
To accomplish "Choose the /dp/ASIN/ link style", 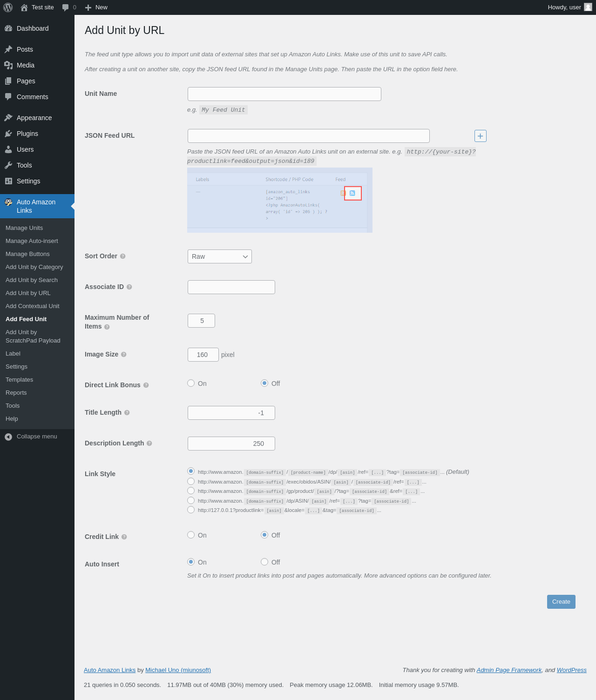I will [x=191, y=500].
